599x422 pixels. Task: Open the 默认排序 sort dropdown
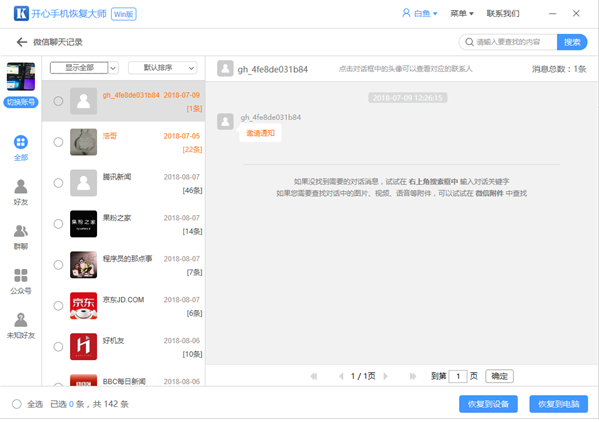163,68
